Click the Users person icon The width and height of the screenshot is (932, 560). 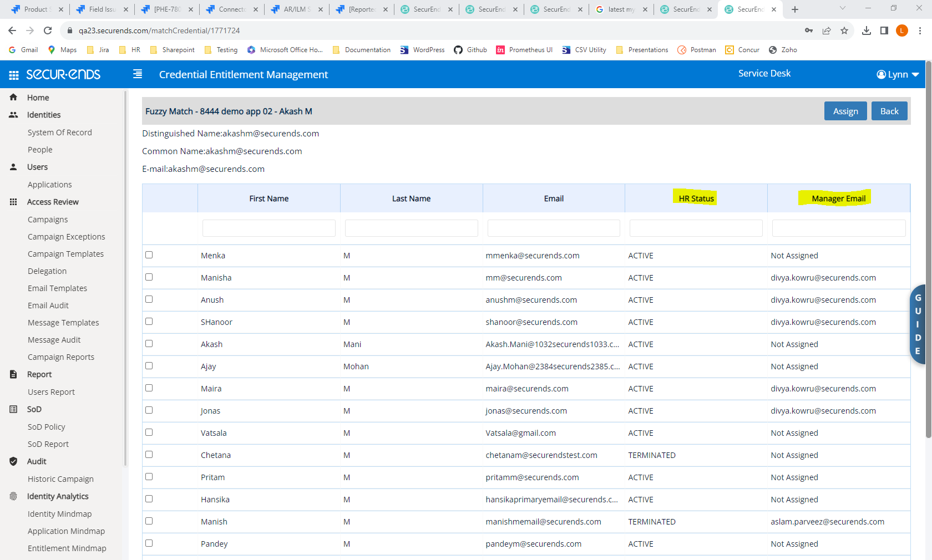(13, 167)
